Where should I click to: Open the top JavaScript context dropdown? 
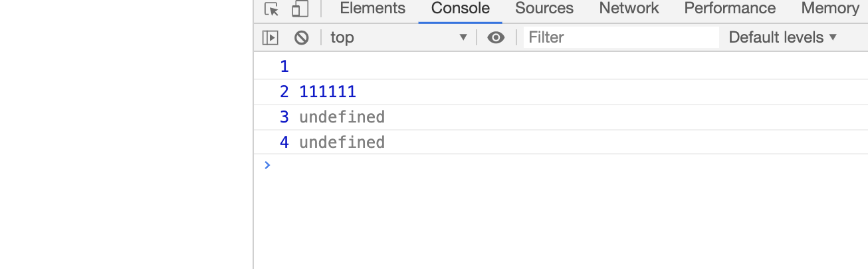click(x=399, y=38)
